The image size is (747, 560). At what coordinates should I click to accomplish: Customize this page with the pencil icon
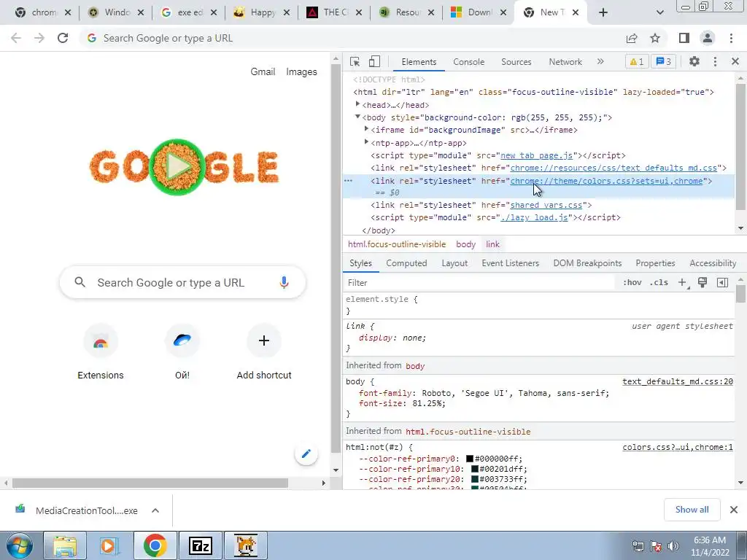[x=306, y=454]
